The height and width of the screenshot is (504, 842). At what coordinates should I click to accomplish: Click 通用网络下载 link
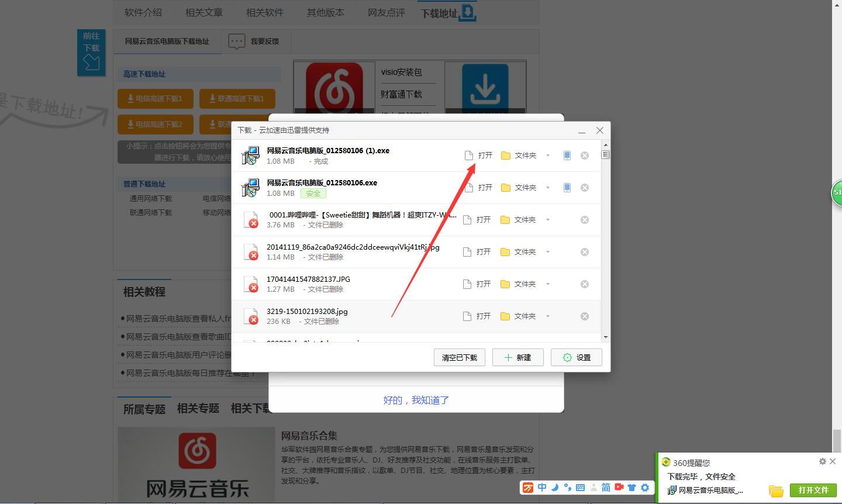click(x=151, y=199)
